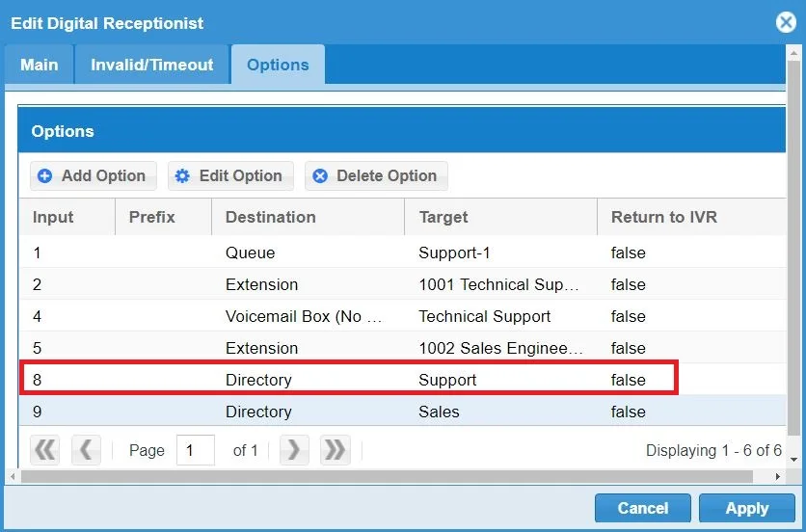Click the Cancel button
Viewport: 806px width, 532px height.
tap(642, 508)
